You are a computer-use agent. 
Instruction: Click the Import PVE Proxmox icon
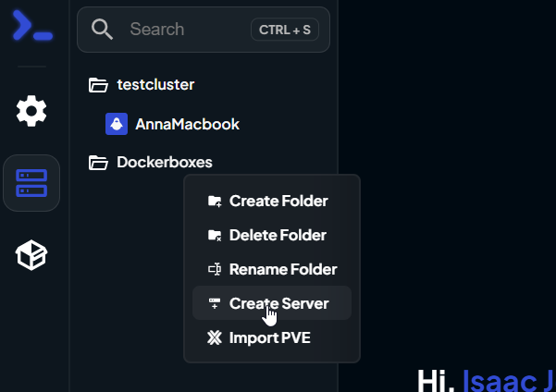215,337
